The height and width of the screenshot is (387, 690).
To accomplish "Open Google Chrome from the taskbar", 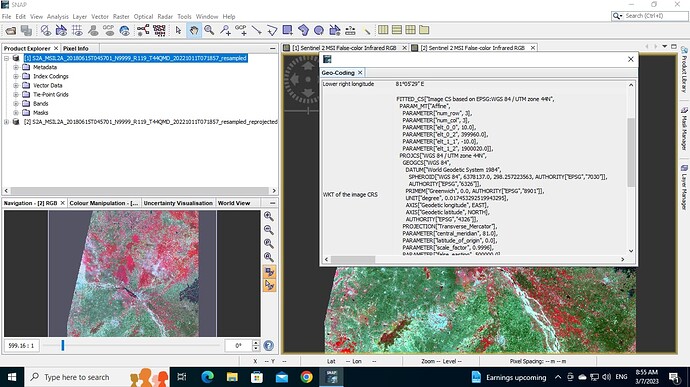I will point(306,377).
